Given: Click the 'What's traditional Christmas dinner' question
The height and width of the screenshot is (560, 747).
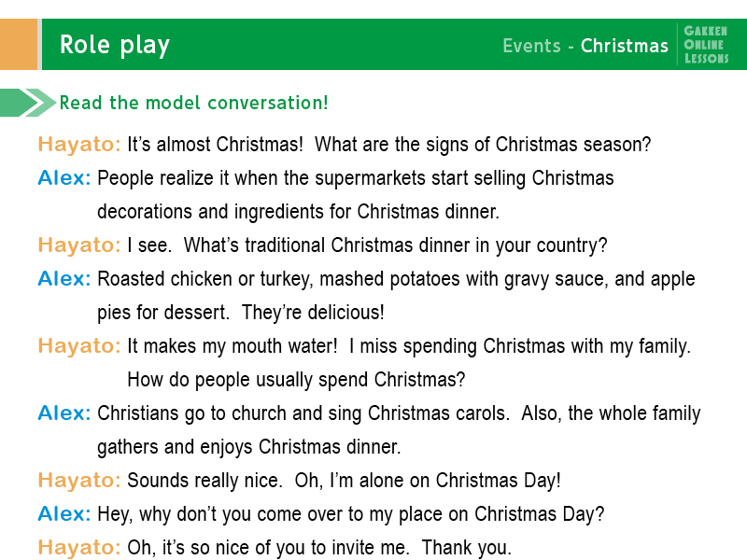Looking at the screenshot, I should pyautogui.click(x=395, y=245).
